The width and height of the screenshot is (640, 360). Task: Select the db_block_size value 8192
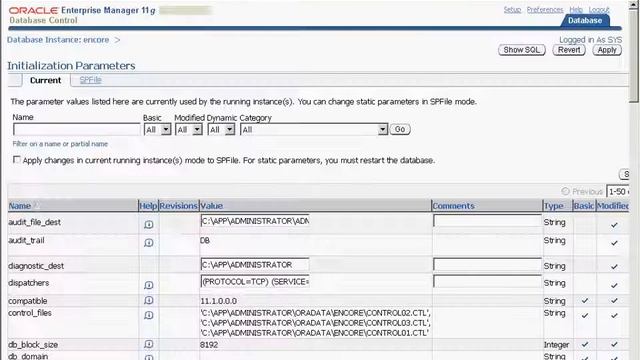[209, 344]
